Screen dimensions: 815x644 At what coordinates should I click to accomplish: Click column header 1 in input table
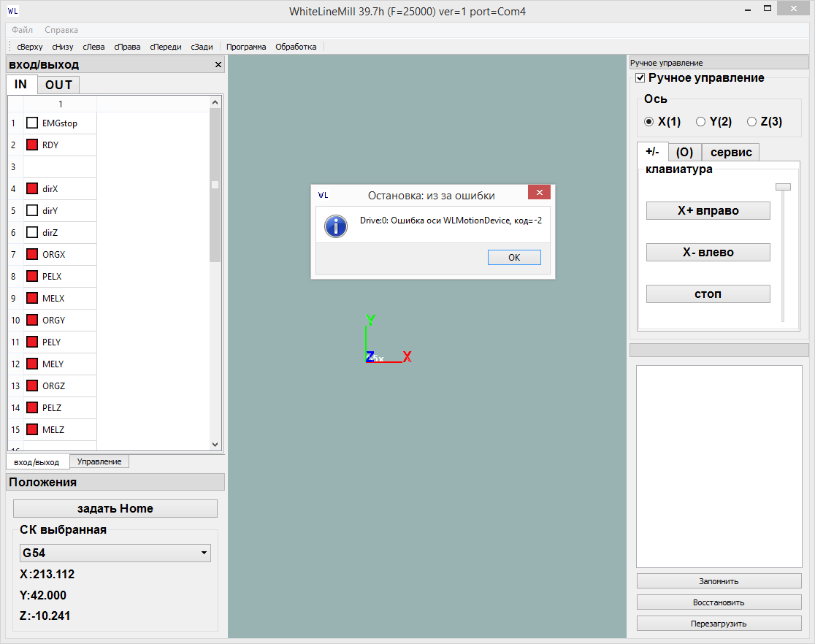[61, 104]
